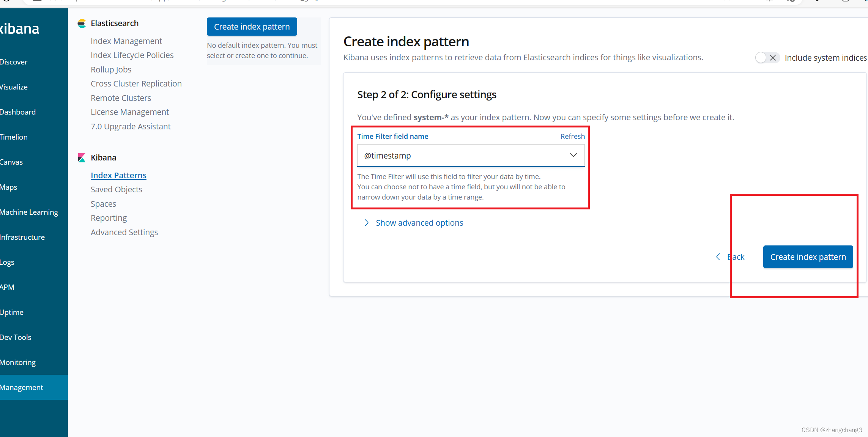The height and width of the screenshot is (437, 868).
Task: Open APM in the sidebar
Action: (x=7, y=287)
